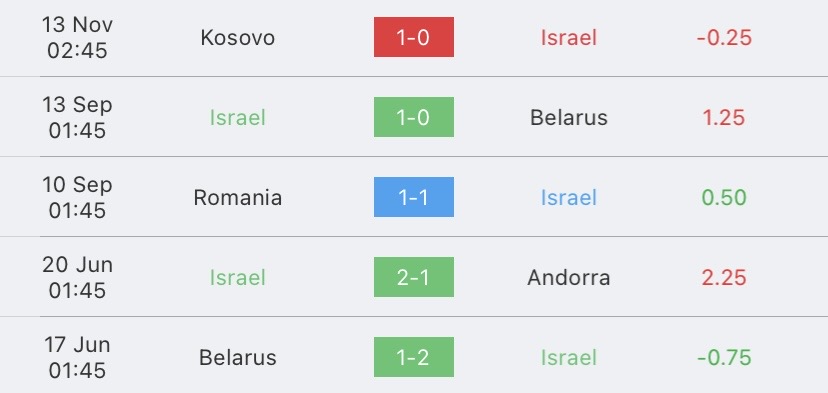Select the blue Israel name in Romania match

pos(569,198)
